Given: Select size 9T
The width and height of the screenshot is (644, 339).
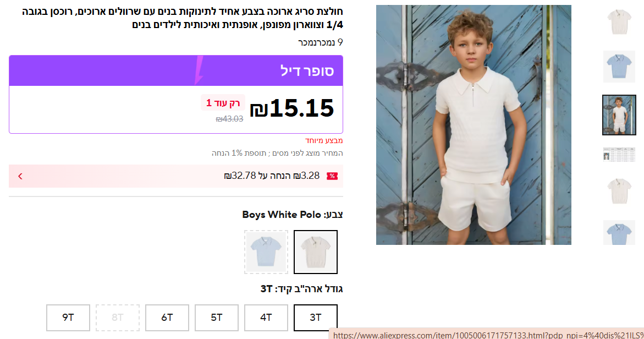Looking at the screenshot, I should [x=68, y=318].
